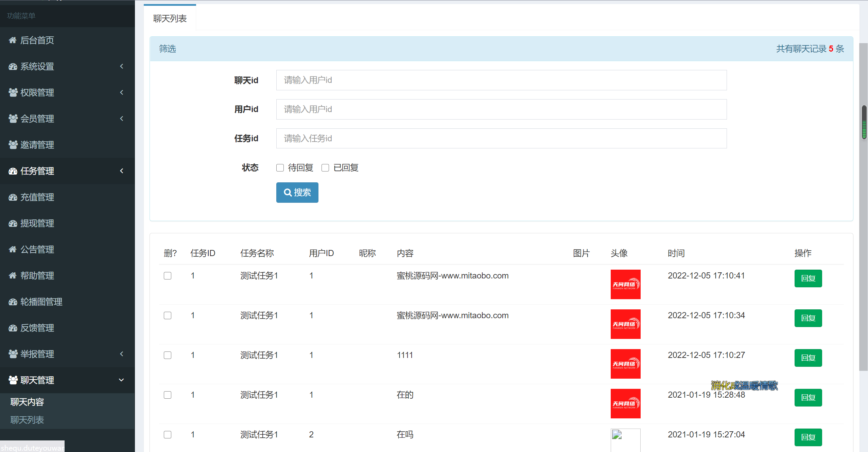Click the home icon beside 后台首页
This screenshot has height=452, width=868.
[13, 40]
